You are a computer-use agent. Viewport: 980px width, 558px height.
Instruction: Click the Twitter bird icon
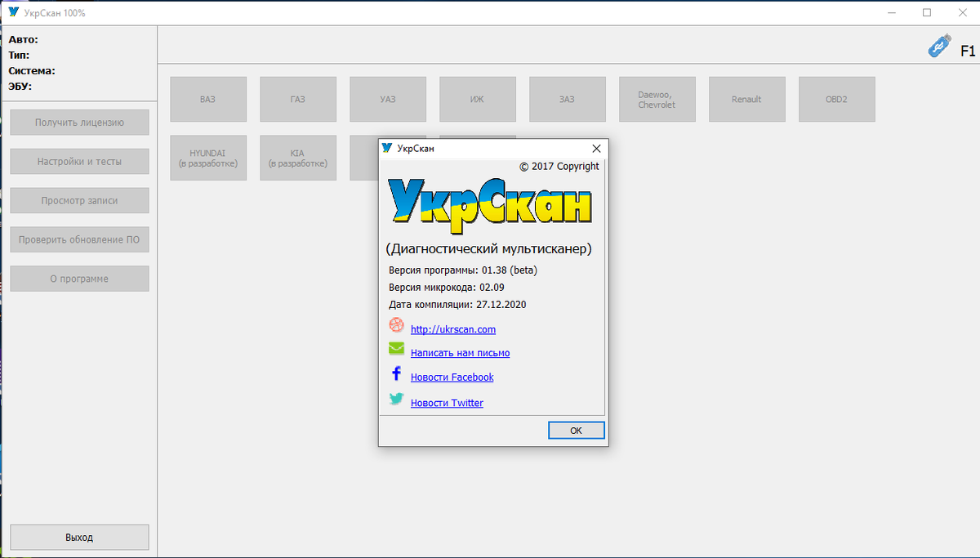click(x=396, y=399)
